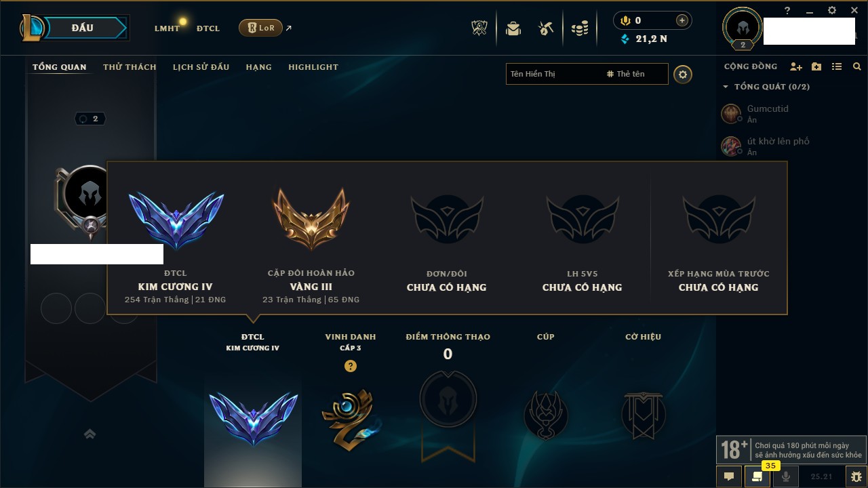Toggle the microphone mute icon

click(x=786, y=476)
